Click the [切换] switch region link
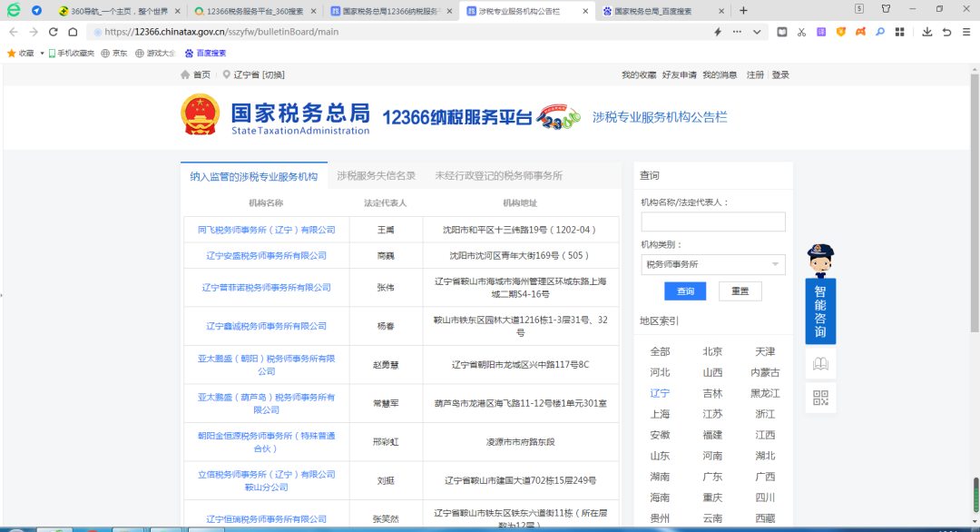The image size is (980, 532). 273,75
